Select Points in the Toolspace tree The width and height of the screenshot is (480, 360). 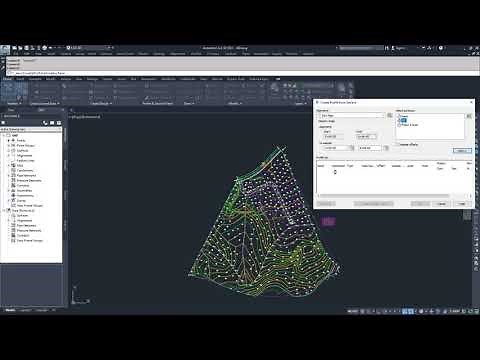(x=21, y=140)
